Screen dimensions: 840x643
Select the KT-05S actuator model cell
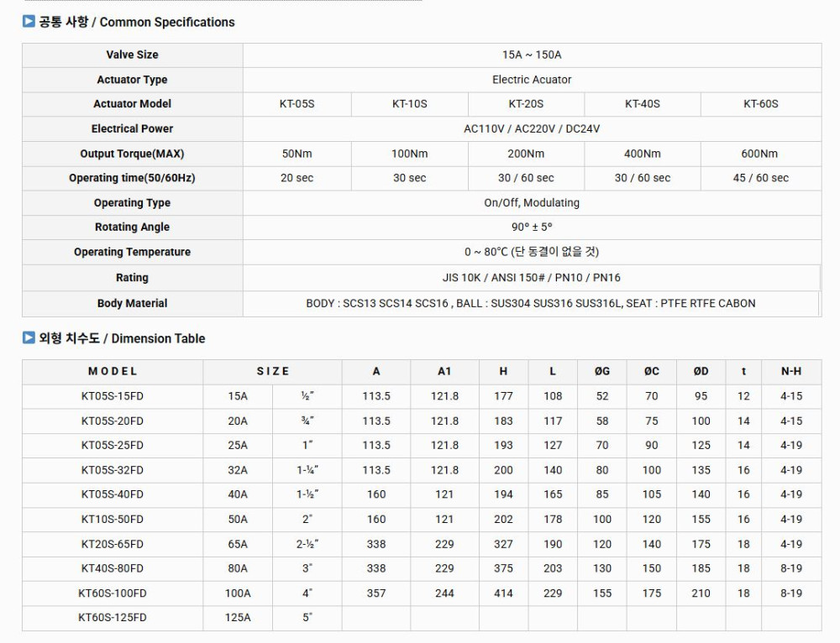pyautogui.click(x=297, y=104)
